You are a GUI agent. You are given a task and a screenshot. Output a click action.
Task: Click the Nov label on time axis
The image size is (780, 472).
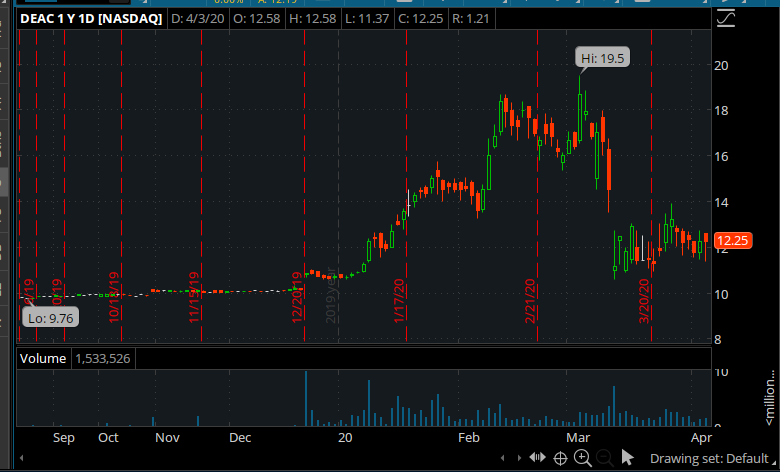pyautogui.click(x=167, y=438)
